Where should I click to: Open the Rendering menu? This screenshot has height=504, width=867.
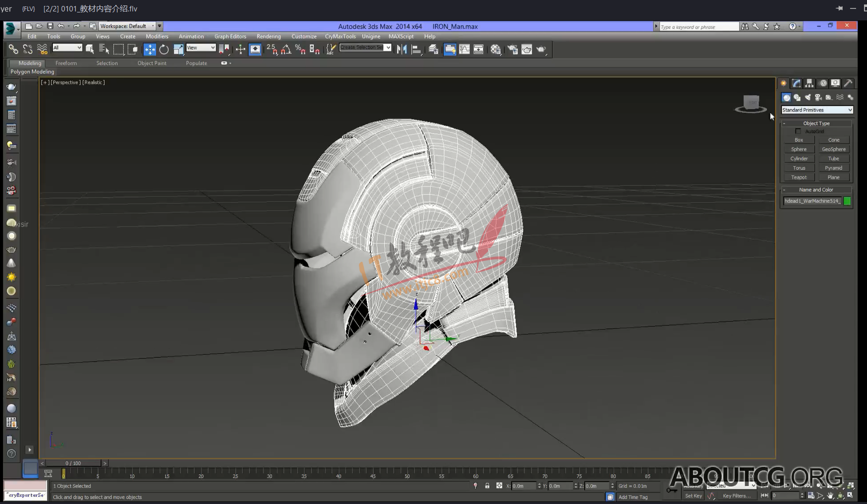[x=268, y=36]
